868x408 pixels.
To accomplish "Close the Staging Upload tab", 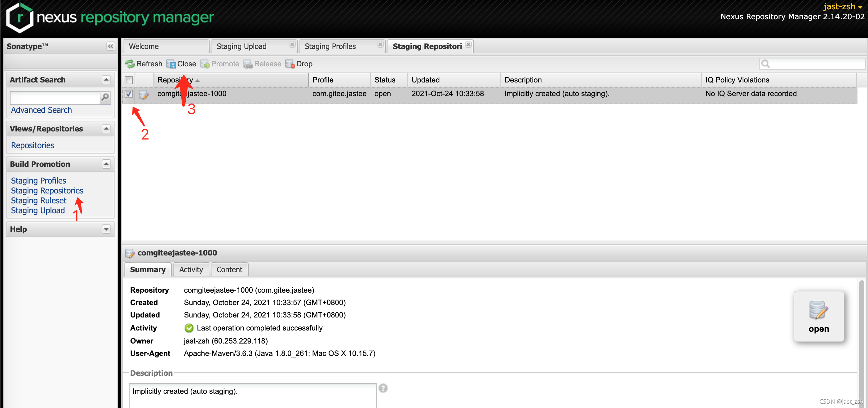I will tap(292, 44).
